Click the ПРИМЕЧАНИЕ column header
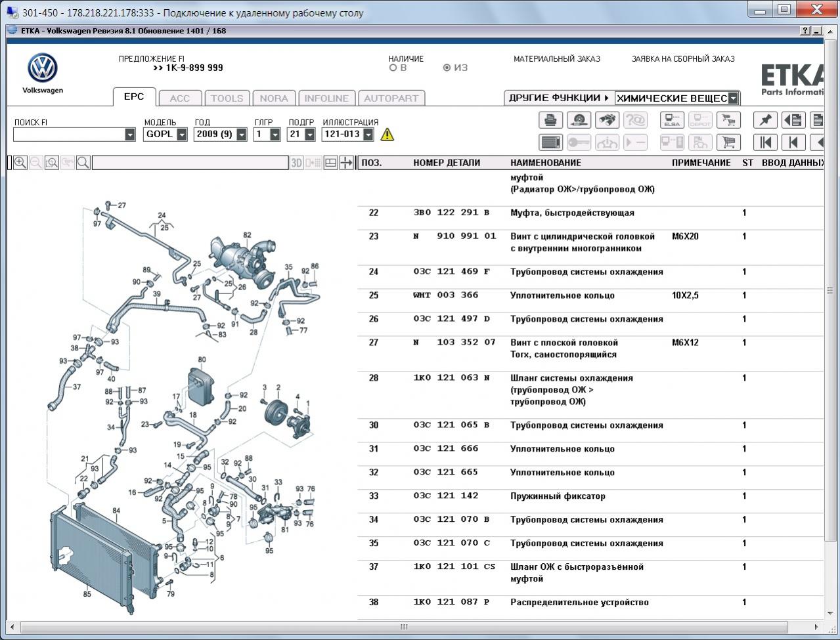This screenshot has width=840, height=640. click(701, 163)
